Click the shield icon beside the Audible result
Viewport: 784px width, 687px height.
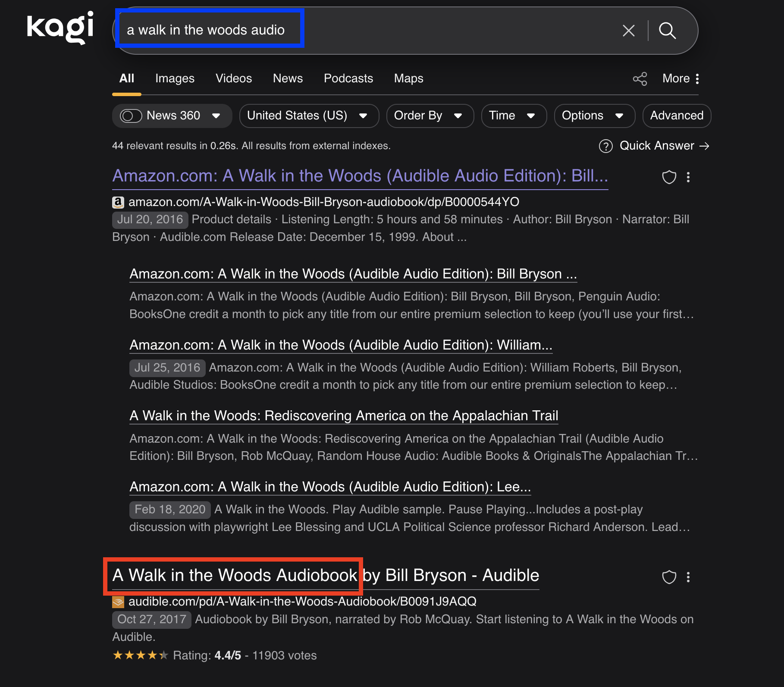(669, 577)
